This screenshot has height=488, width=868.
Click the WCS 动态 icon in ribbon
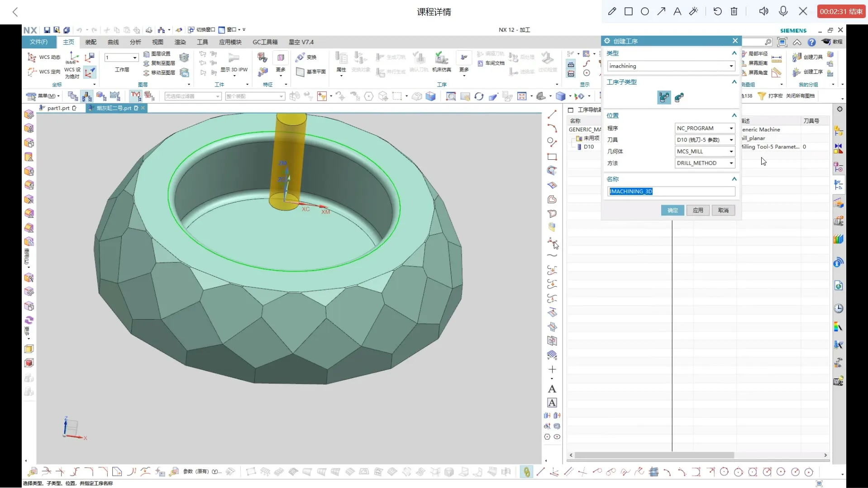coord(32,57)
